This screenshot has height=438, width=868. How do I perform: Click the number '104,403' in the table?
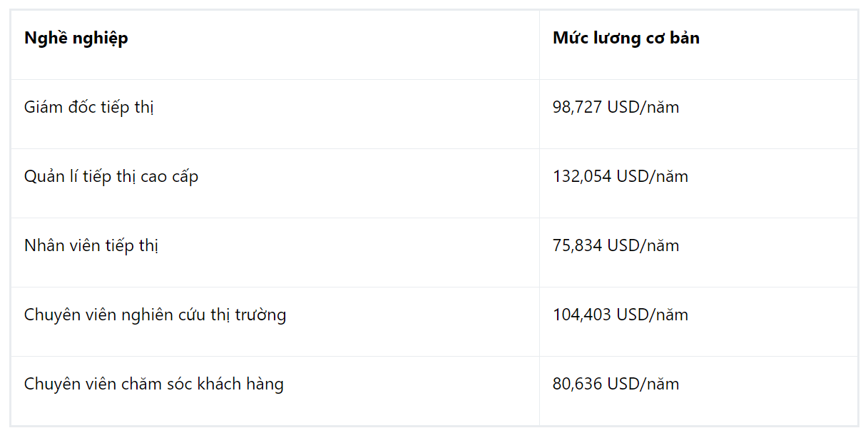582,315
